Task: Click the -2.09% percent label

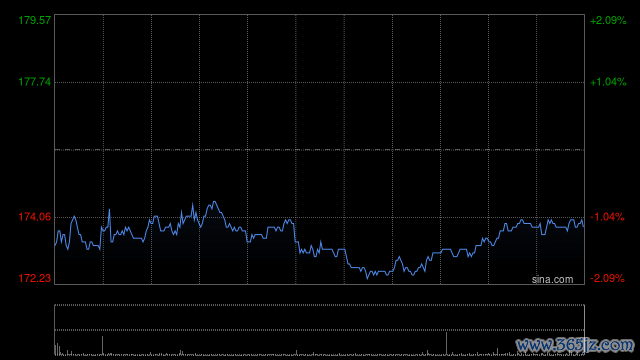Action: point(607,278)
